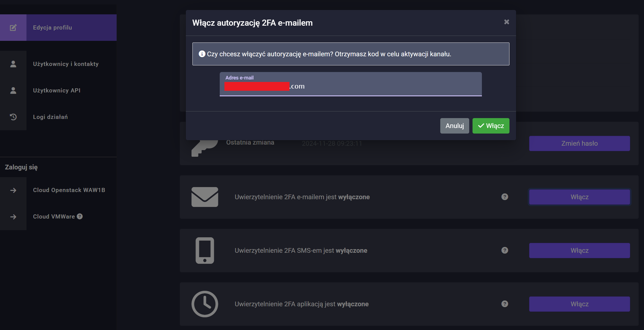The width and height of the screenshot is (644, 330).
Task: Click the Cloud VMWare arrow icon
Action: point(13,217)
